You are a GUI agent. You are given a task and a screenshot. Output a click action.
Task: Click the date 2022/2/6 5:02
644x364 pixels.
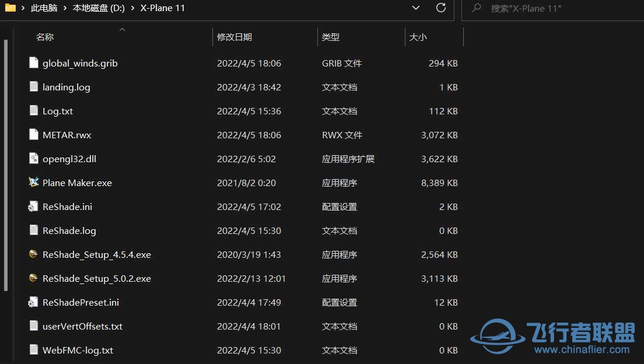[x=246, y=159]
